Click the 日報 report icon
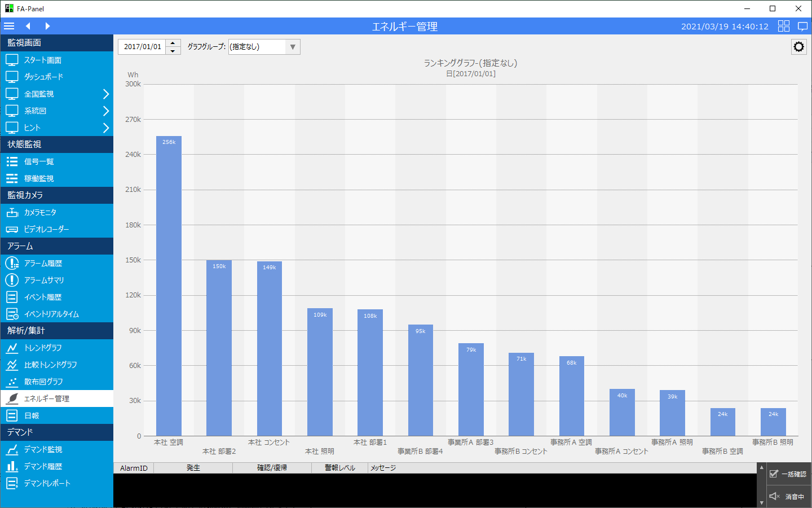812x508 pixels. [12, 415]
